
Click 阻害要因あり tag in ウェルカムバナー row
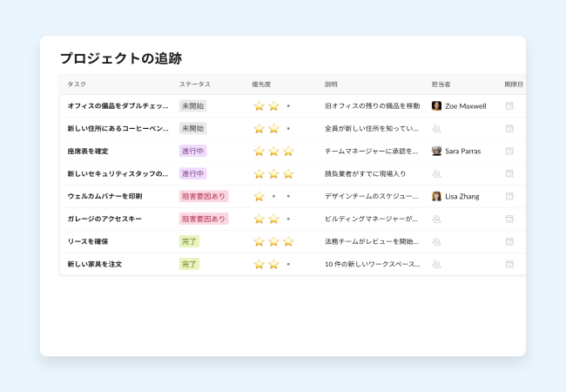coord(204,196)
